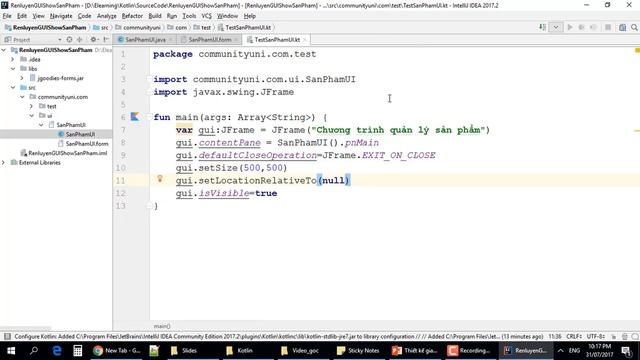Open the Refactor menu
This screenshot has height=360, width=640.
tap(132, 16)
